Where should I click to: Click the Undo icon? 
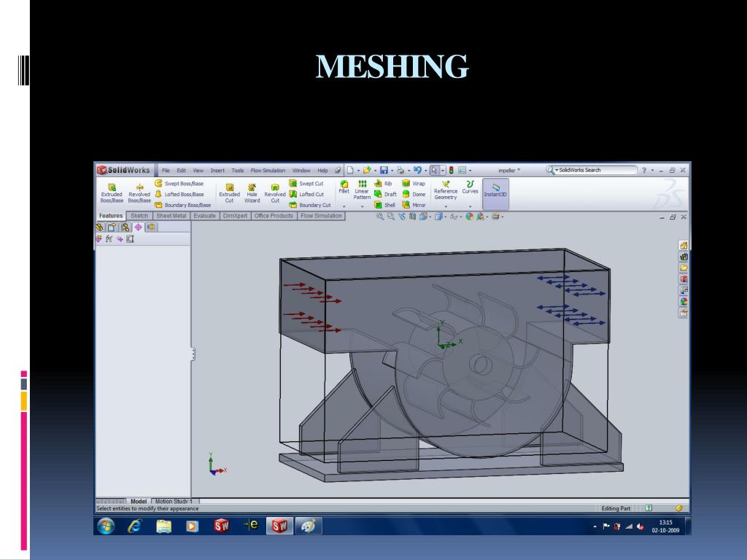click(417, 170)
